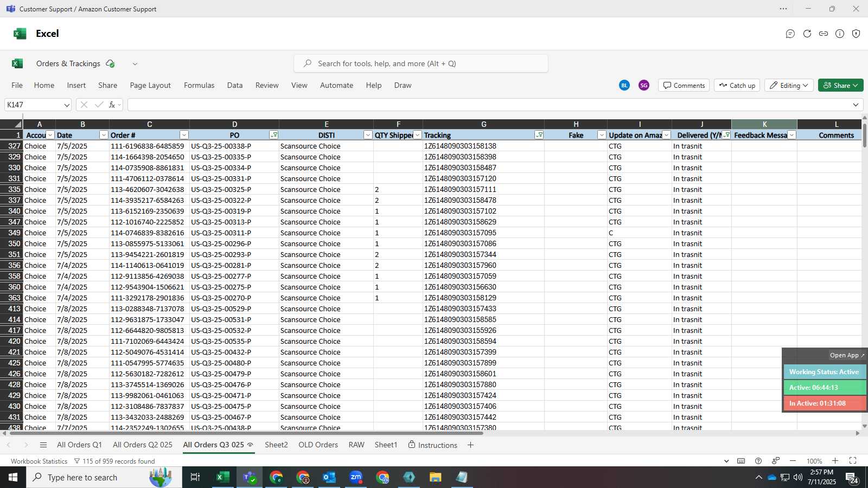
Task: Add a new sheet with plus icon
Action: [x=470, y=445]
